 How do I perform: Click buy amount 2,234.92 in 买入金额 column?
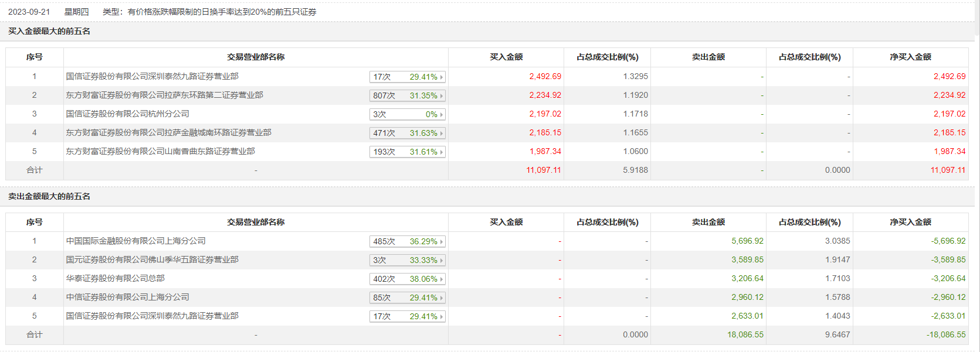click(x=545, y=95)
